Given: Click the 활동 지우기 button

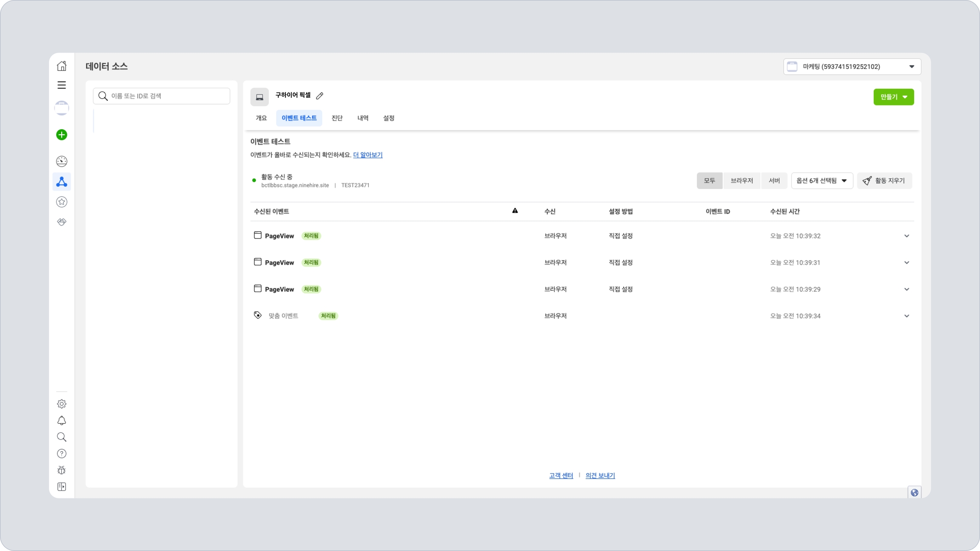Looking at the screenshot, I should pyautogui.click(x=884, y=181).
